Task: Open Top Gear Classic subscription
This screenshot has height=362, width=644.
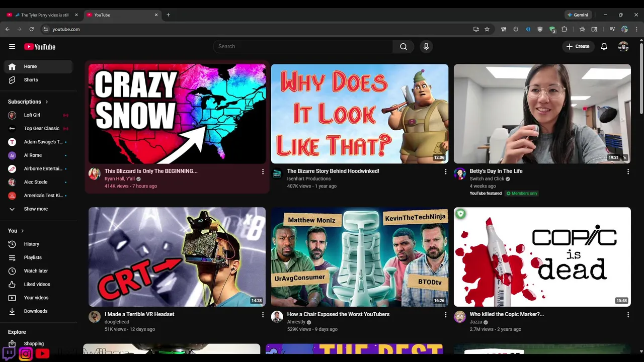Action: click(x=38, y=128)
